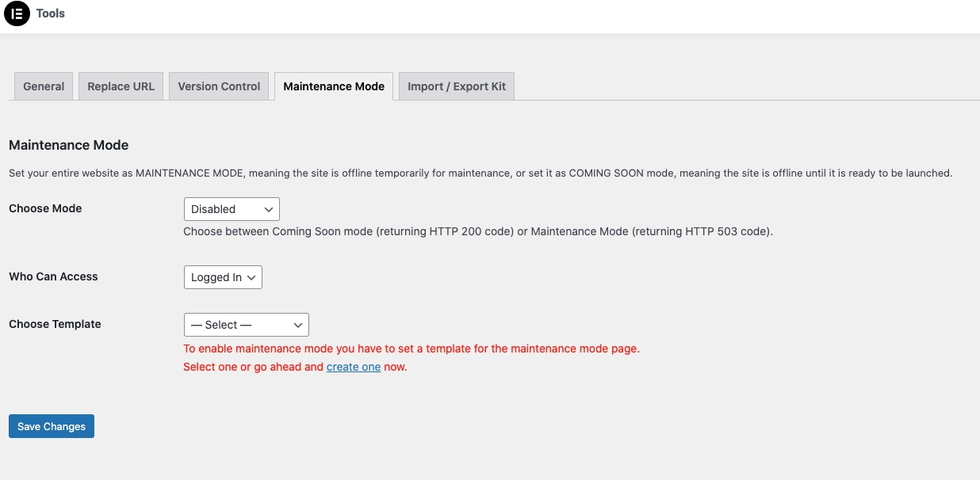Go to the Version Control tab
The width and height of the screenshot is (980, 480).
coord(219,86)
